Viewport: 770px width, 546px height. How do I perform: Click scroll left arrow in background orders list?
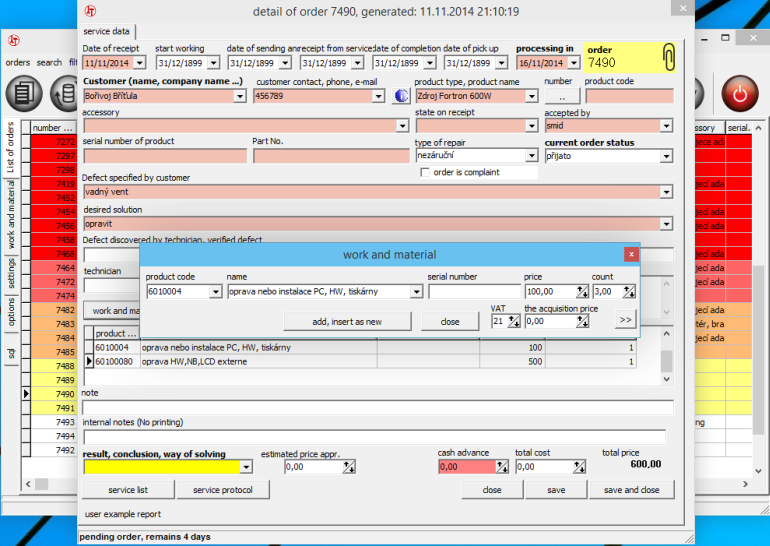[x=28, y=484]
